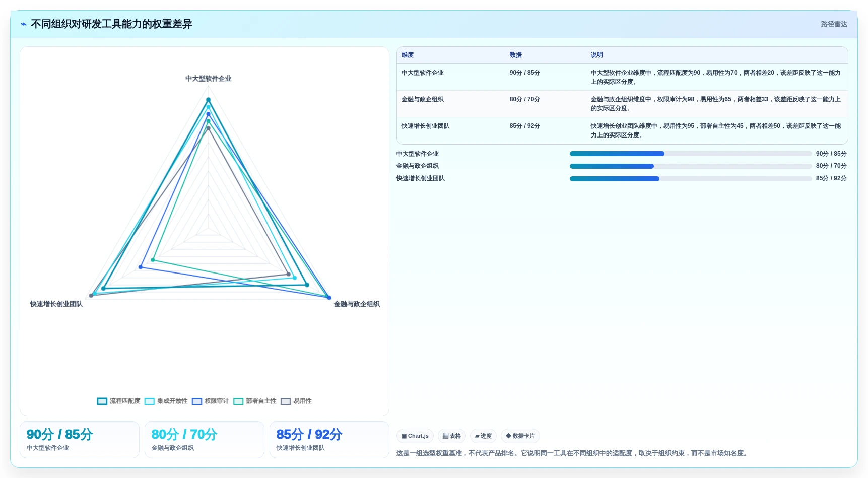Open the 85分 / 92分 summary card

[329, 440]
